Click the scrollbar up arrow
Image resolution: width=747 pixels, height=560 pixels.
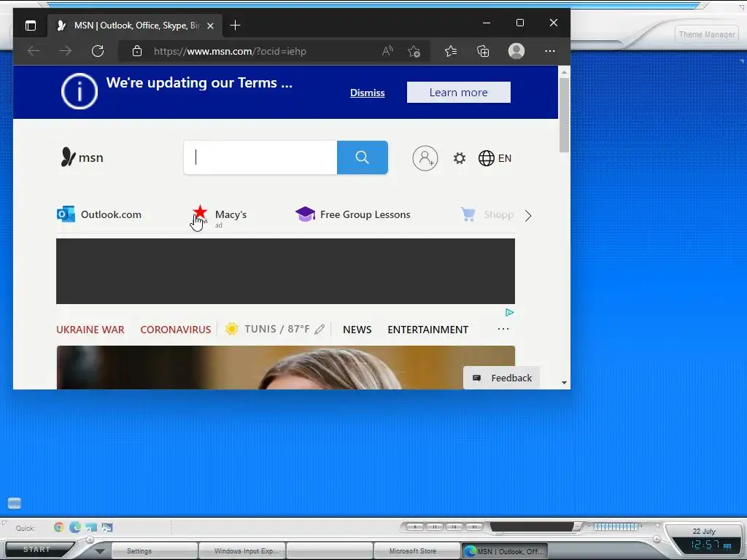(x=564, y=72)
